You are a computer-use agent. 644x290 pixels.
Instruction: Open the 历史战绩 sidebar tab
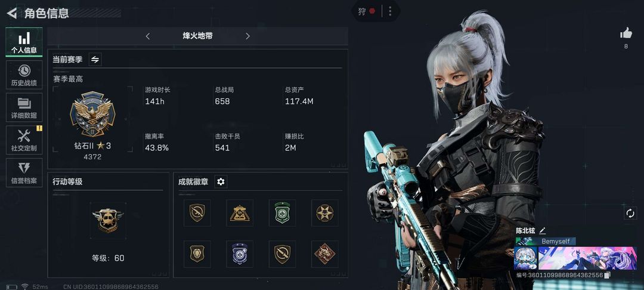click(x=24, y=75)
